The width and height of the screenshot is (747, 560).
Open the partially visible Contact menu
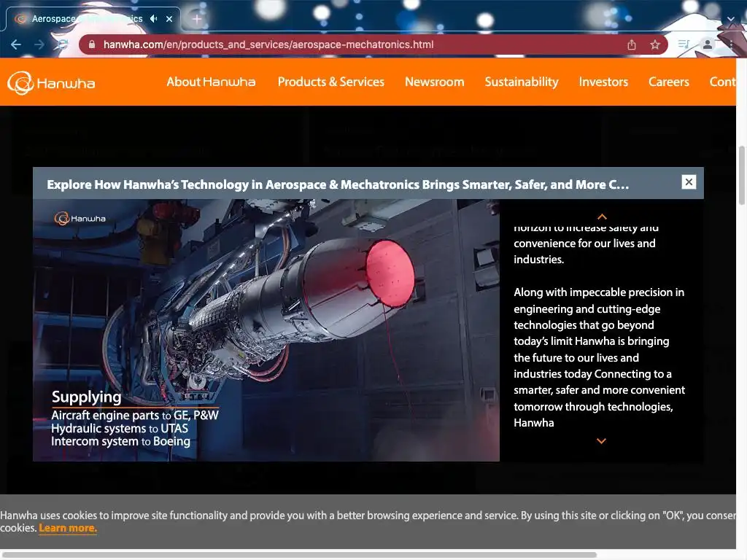click(722, 82)
